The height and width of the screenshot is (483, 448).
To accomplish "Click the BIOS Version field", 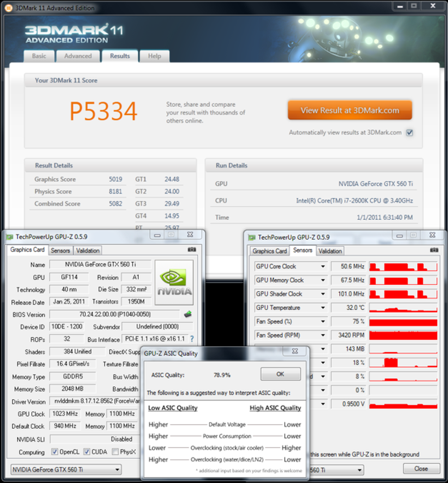I will pos(115,314).
